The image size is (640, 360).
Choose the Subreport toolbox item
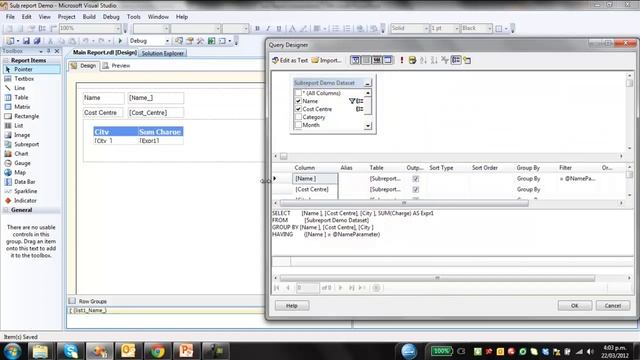26,144
